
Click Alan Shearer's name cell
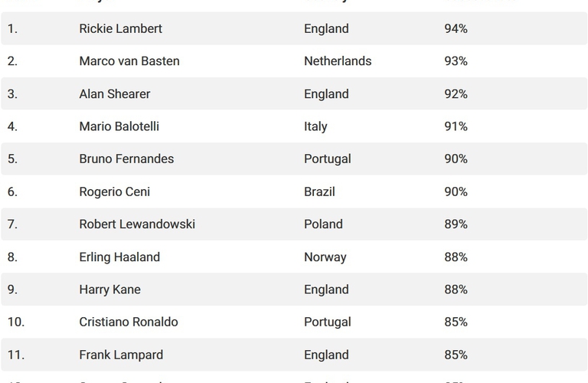pos(115,94)
